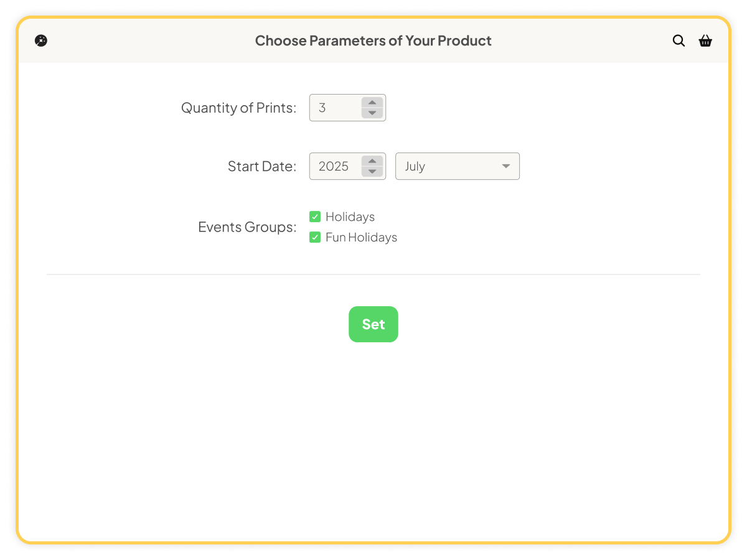
Task: Open the July month selector
Action: [458, 166]
